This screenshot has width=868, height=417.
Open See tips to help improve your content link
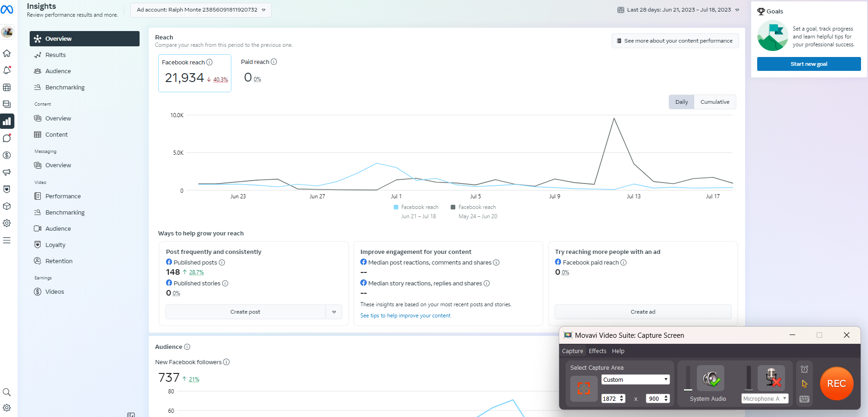tap(405, 316)
